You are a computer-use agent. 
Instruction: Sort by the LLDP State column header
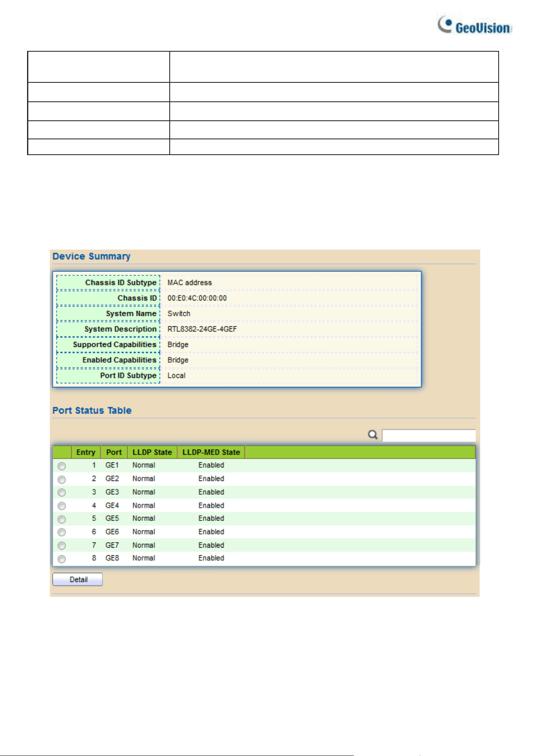152,452
